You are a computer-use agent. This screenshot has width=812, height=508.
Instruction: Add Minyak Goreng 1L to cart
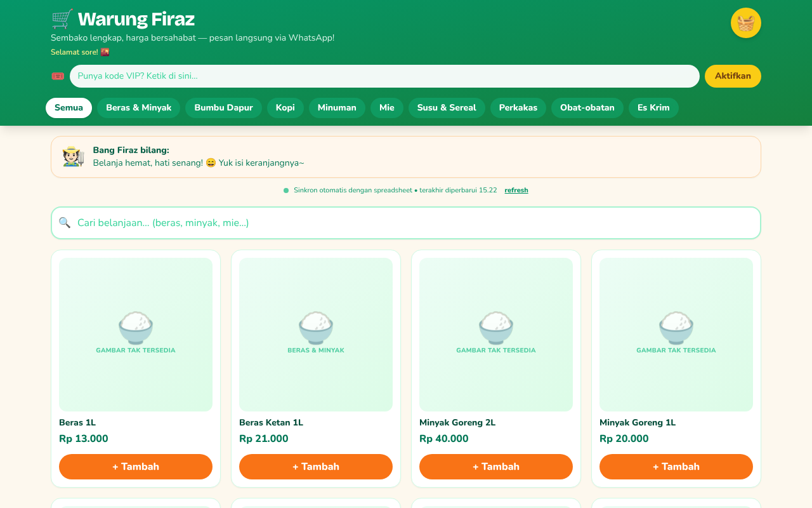[x=676, y=467]
